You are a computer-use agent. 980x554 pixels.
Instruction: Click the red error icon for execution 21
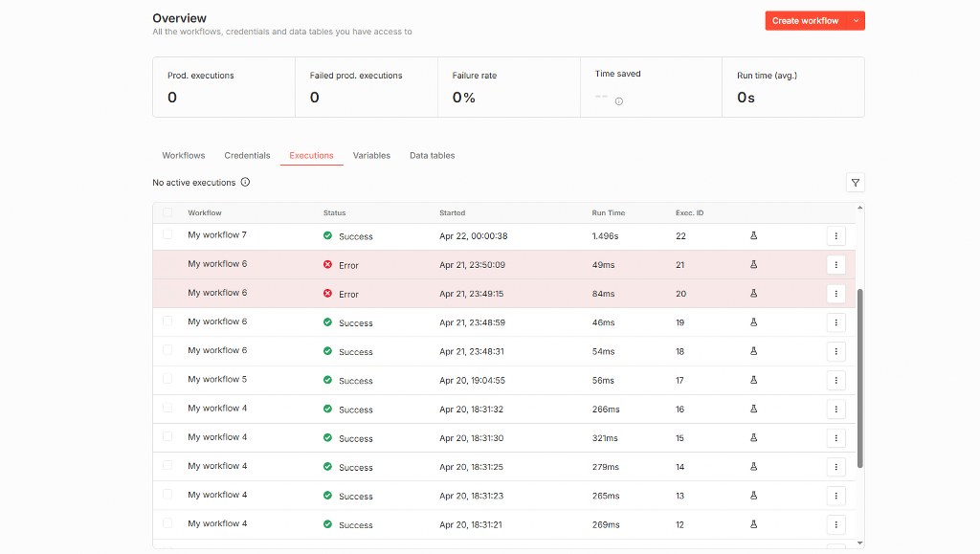point(327,265)
